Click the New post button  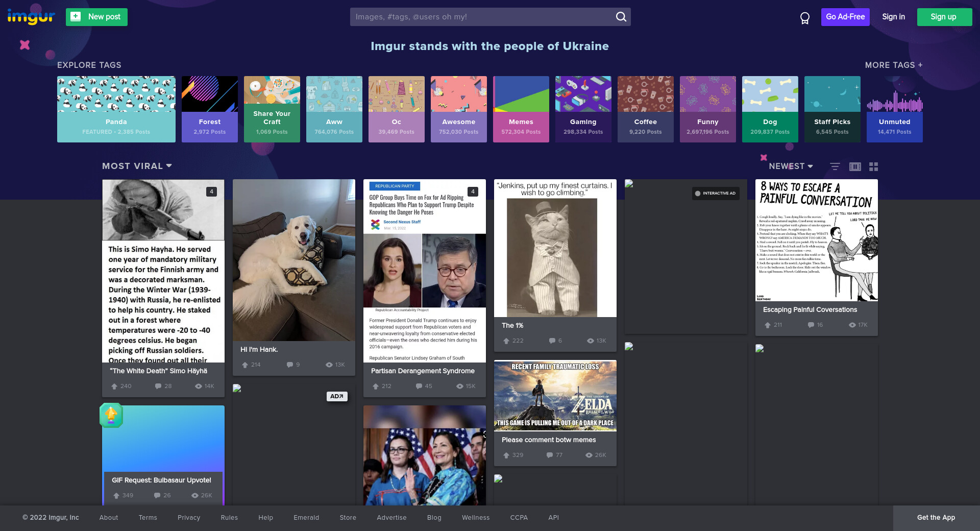[96, 17]
